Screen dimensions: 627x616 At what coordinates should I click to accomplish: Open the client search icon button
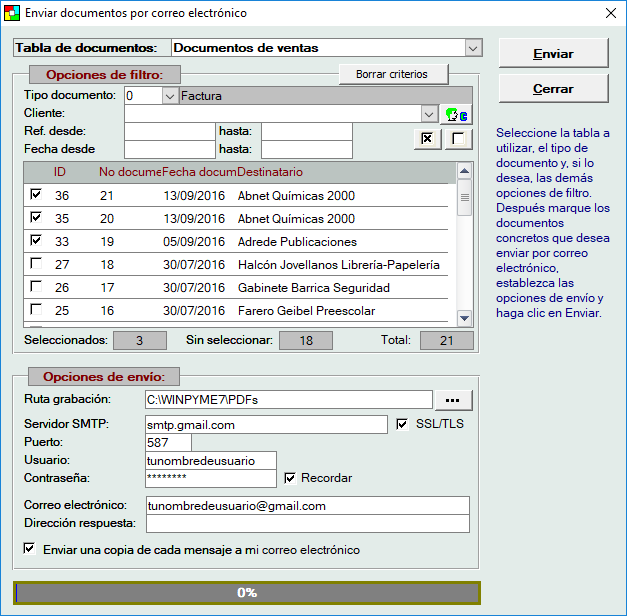pos(455,114)
